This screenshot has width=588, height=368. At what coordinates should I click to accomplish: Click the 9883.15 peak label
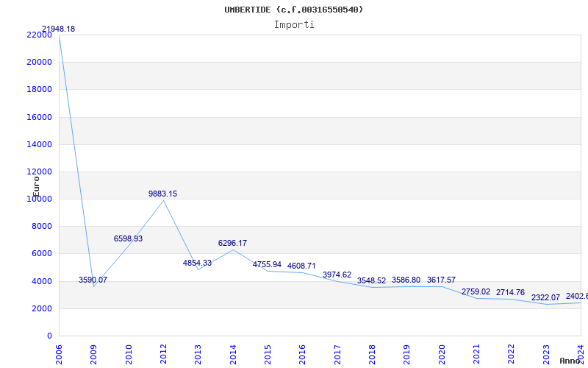click(162, 194)
